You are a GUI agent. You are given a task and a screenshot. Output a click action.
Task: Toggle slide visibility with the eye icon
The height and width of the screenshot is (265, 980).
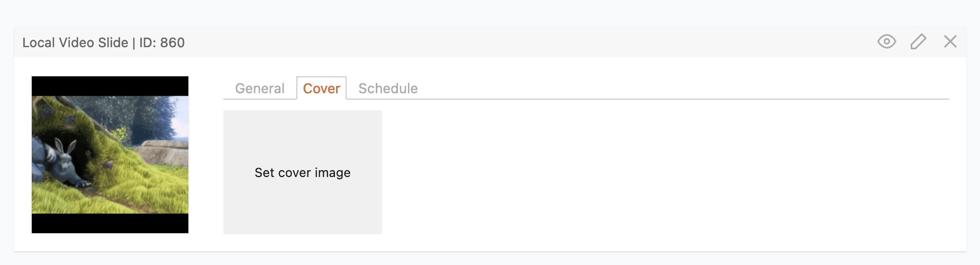[886, 41]
